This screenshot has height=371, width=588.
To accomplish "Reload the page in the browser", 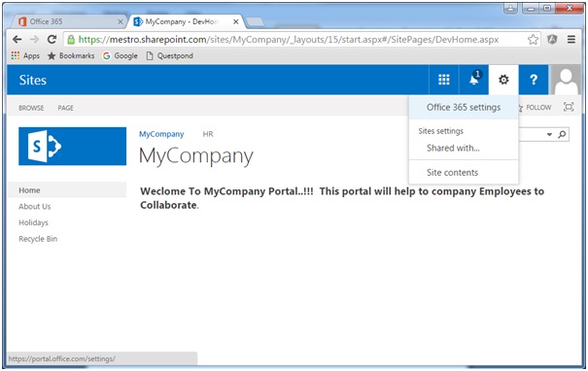I will (x=52, y=40).
